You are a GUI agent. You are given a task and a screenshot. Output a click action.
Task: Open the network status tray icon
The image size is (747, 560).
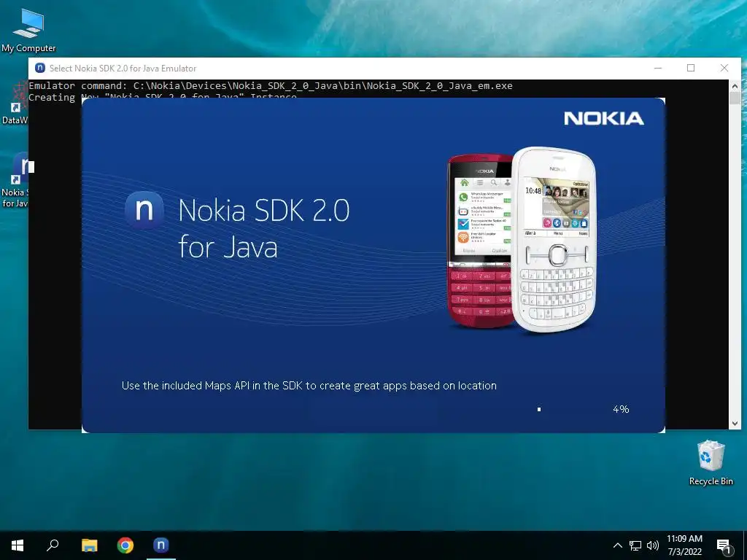(x=635, y=545)
